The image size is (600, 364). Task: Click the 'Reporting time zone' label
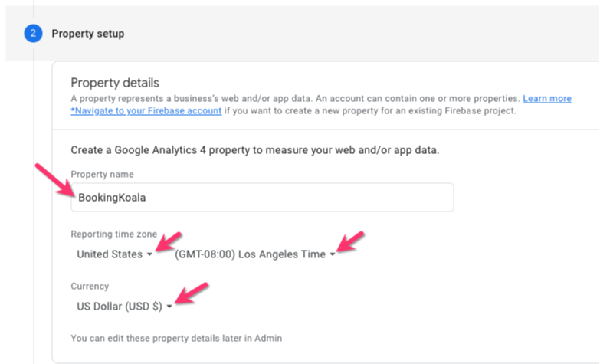coord(113,234)
